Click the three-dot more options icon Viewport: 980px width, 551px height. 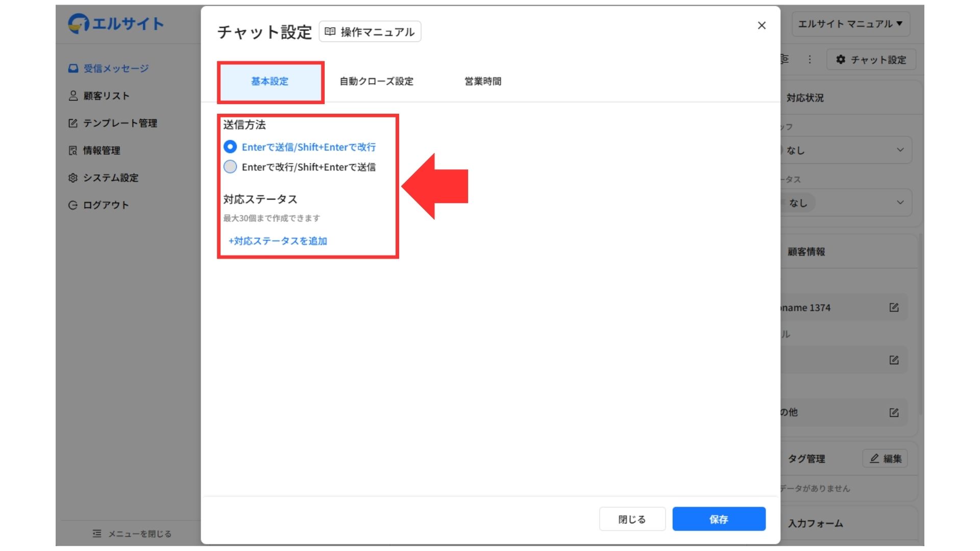point(810,60)
